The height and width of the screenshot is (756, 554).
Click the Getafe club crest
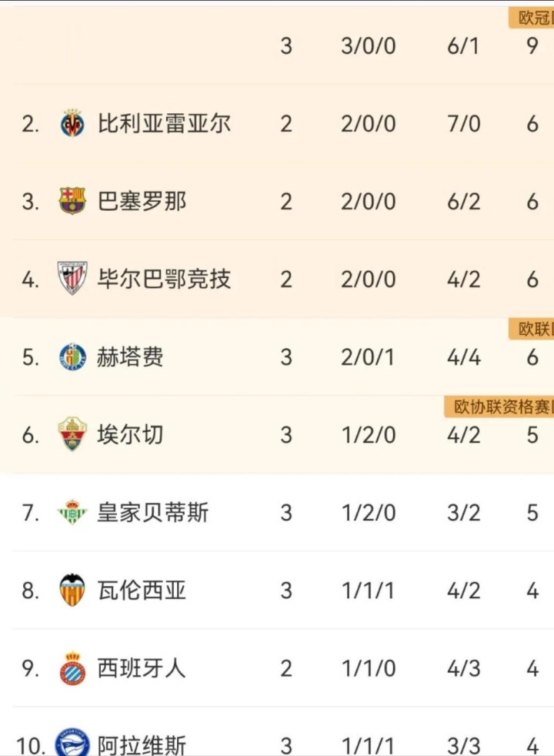[x=72, y=357]
